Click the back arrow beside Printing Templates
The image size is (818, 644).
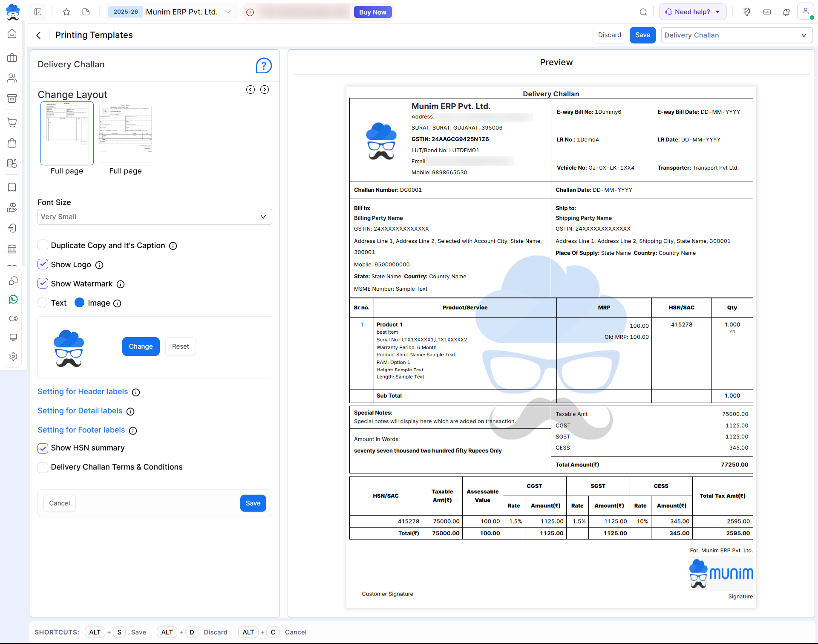tap(39, 35)
